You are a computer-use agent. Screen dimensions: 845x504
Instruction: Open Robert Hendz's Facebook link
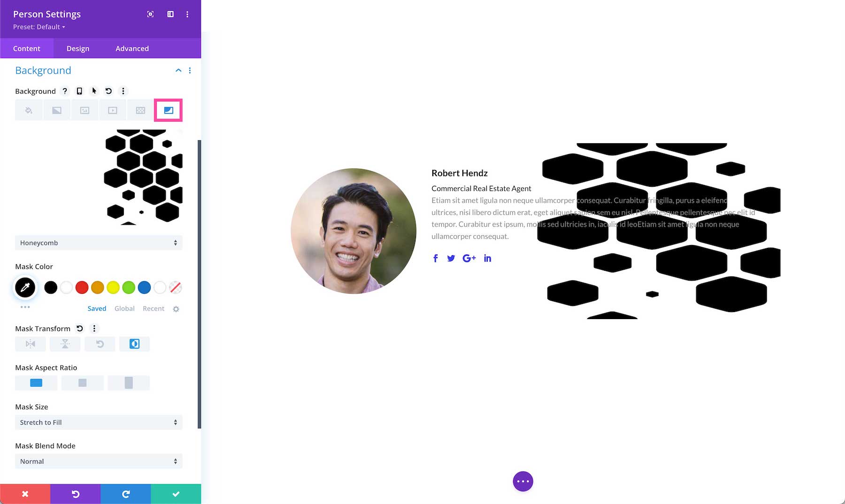coord(436,258)
